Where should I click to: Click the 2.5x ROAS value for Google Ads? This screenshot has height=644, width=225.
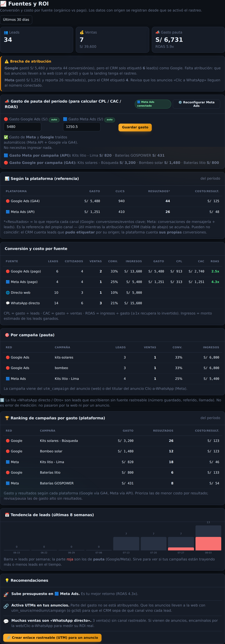(x=215, y=271)
